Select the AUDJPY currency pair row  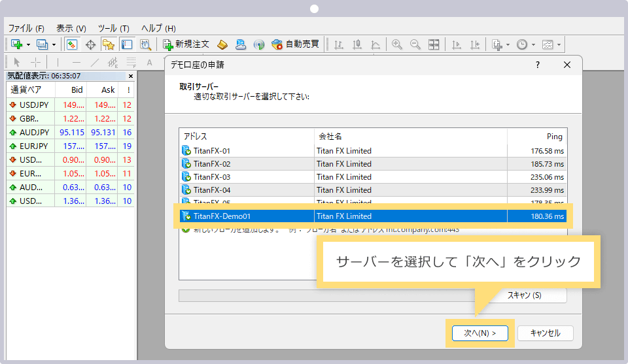click(71, 133)
